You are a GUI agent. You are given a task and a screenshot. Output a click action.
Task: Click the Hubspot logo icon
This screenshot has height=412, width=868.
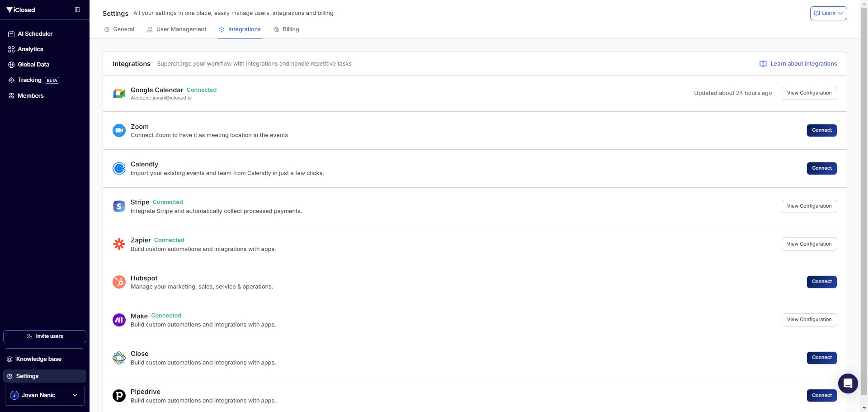[x=119, y=282]
